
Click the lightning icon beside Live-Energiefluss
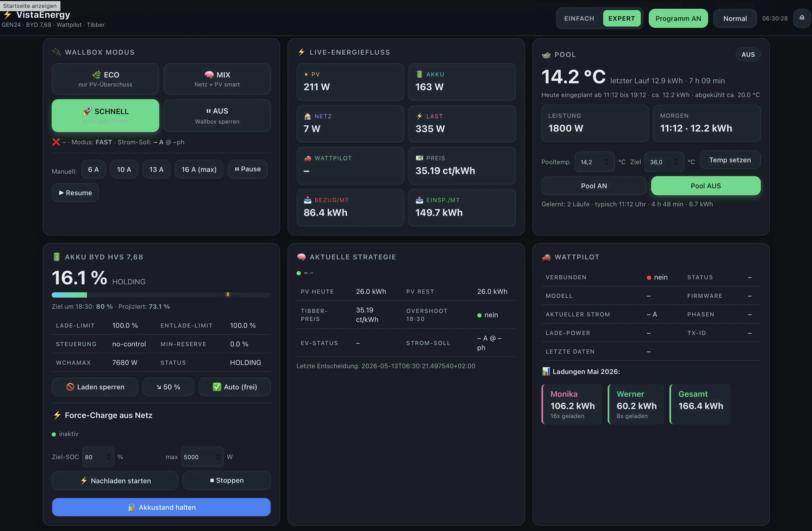301,52
